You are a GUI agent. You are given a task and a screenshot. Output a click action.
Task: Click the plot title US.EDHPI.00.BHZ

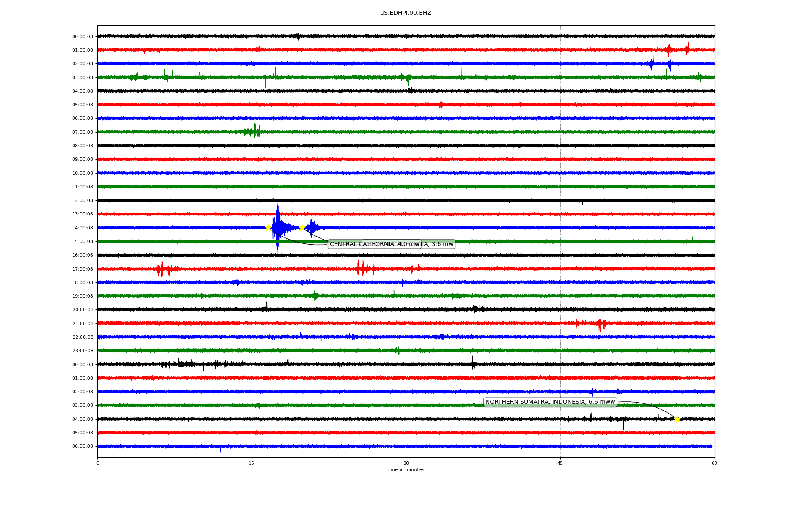pyautogui.click(x=406, y=13)
